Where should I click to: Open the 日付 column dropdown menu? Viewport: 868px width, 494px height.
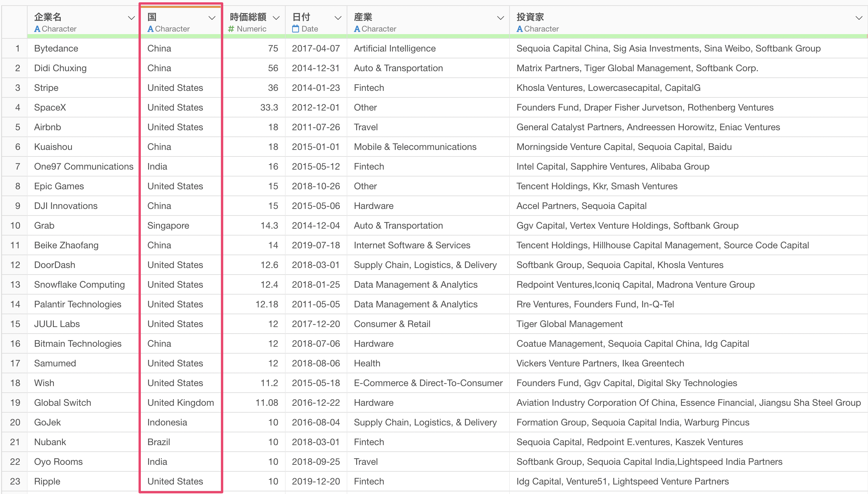click(x=338, y=18)
